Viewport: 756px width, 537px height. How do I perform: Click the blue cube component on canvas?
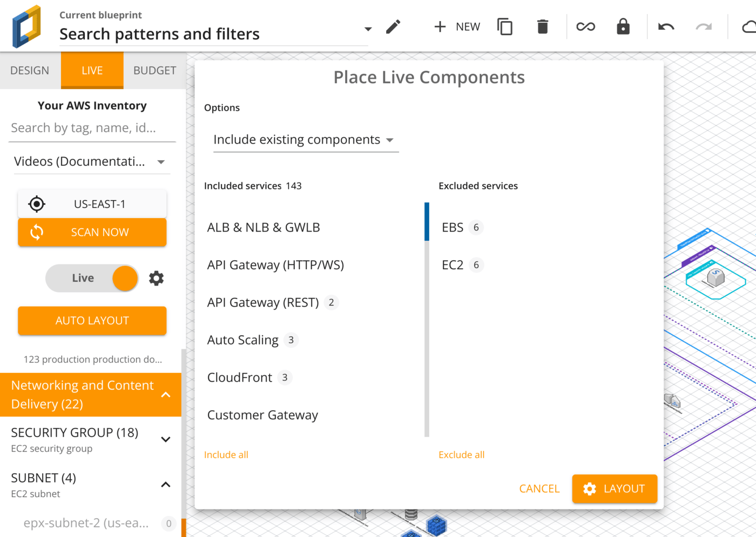click(436, 525)
